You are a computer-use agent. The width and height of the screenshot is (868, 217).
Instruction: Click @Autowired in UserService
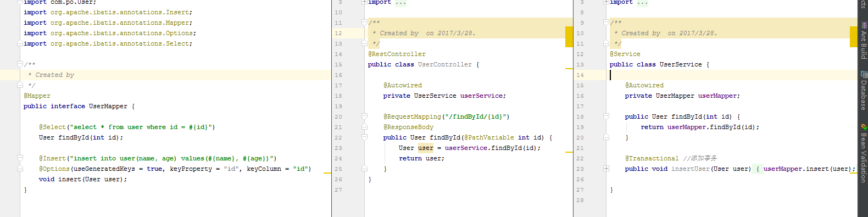(x=644, y=85)
